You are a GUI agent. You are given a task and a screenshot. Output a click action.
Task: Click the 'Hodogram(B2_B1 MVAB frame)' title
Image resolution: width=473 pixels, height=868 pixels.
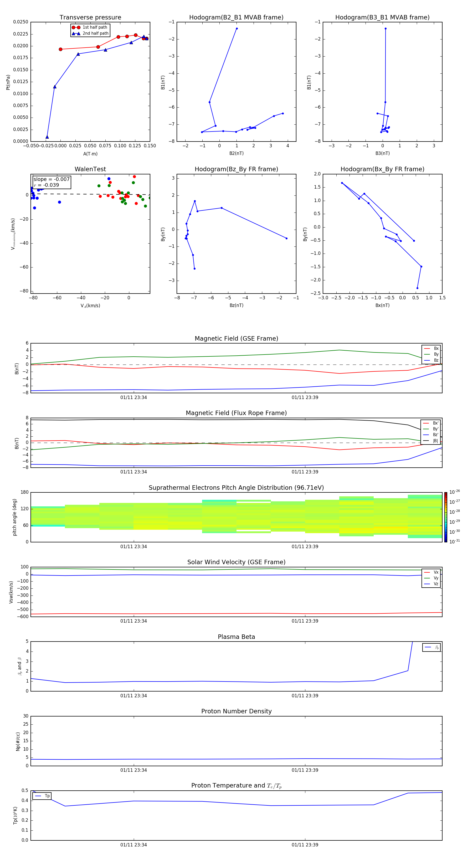236,18
